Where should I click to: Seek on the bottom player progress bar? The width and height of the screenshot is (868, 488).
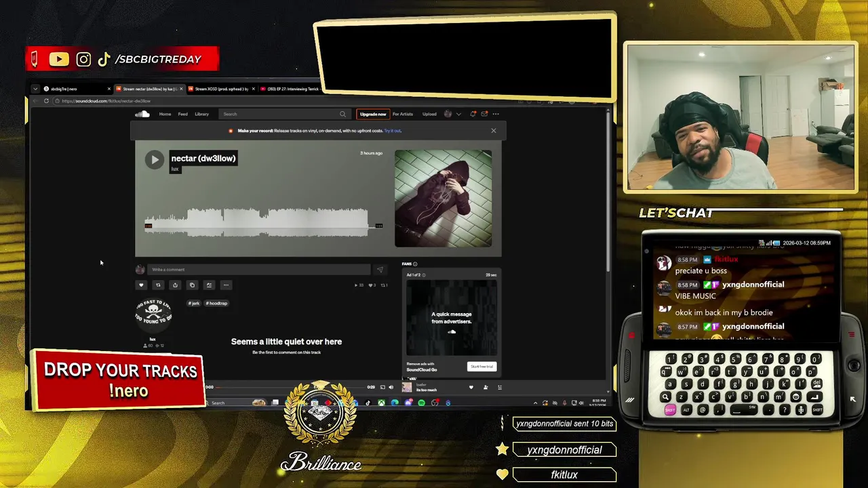pyautogui.click(x=290, y=387)
